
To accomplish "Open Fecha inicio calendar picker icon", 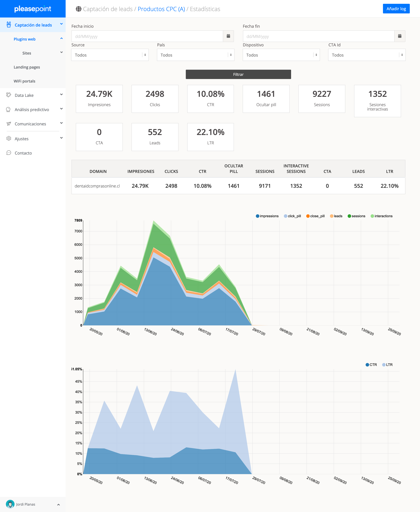I will (228, 36).
